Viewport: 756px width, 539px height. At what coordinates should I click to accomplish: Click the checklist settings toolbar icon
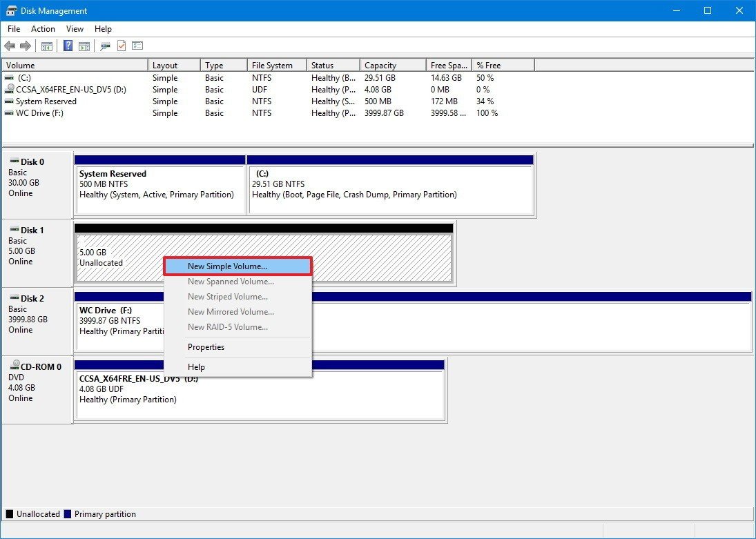pyautogui.click(x=137, y=46)
